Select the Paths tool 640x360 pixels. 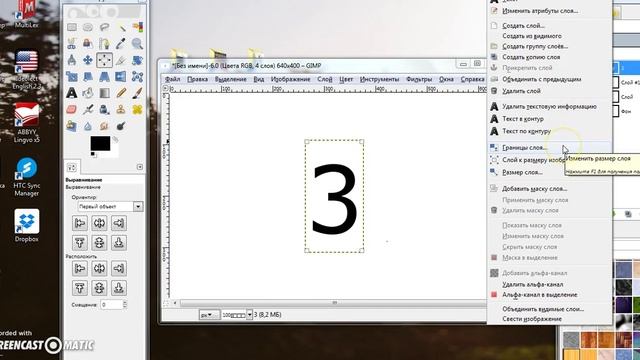point(104,44)
